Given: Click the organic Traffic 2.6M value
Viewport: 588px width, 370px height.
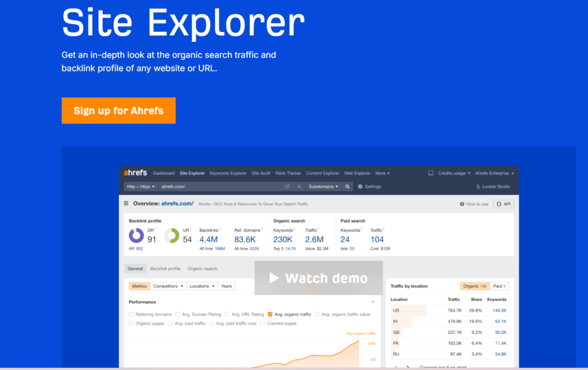Looking at the screenshot, I should click(x=314, y=239).
